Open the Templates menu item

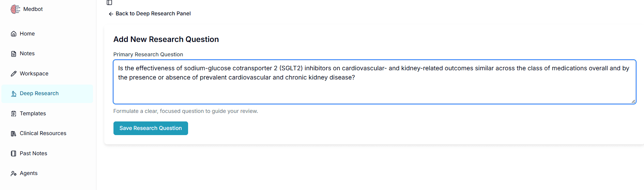33,114
